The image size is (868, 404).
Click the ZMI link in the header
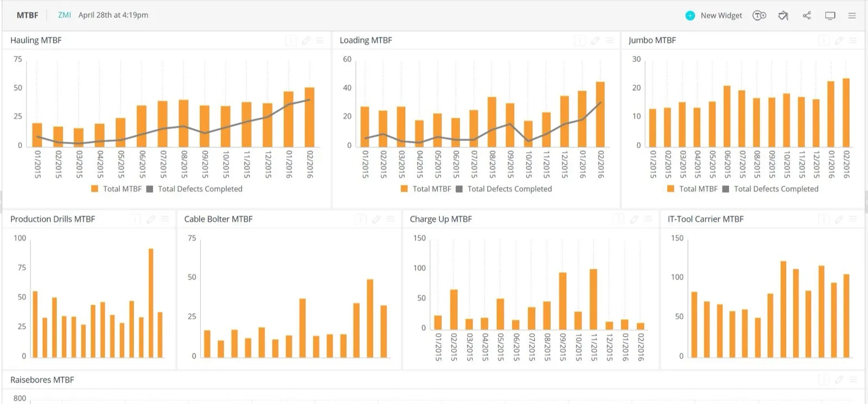point(65,15)
